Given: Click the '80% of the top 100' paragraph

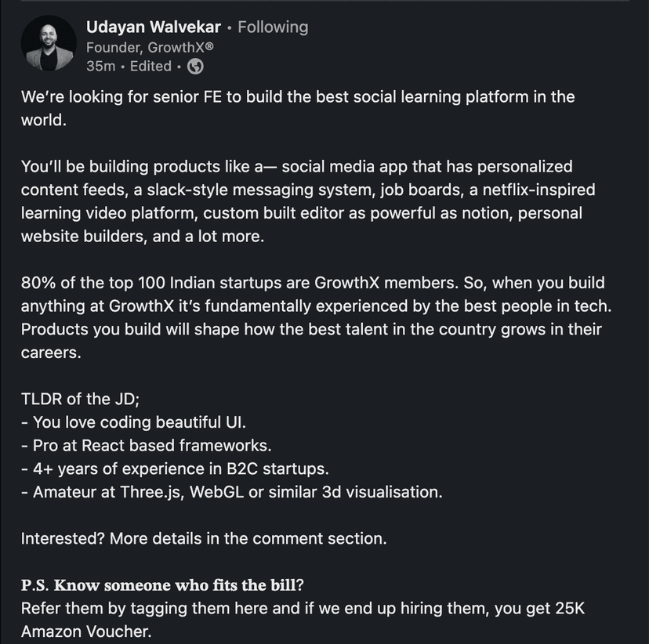Looking at the screenshot, I should coord(312,317).
